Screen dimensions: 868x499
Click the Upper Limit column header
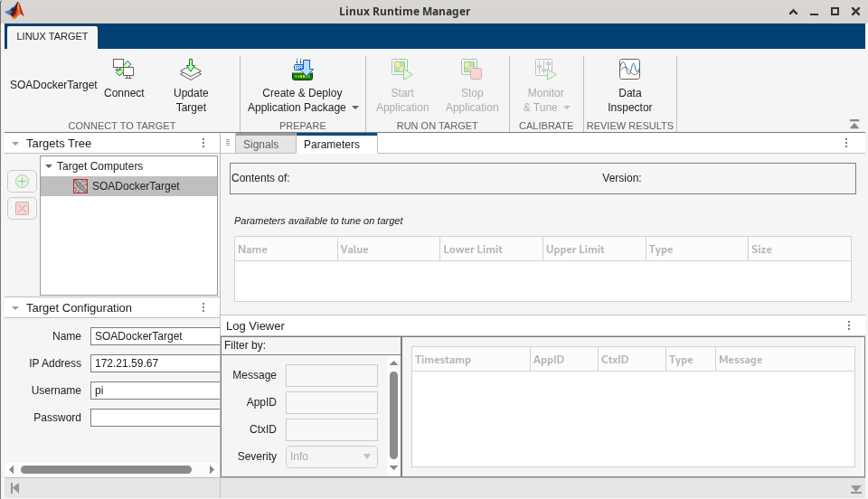coord(594,249)
